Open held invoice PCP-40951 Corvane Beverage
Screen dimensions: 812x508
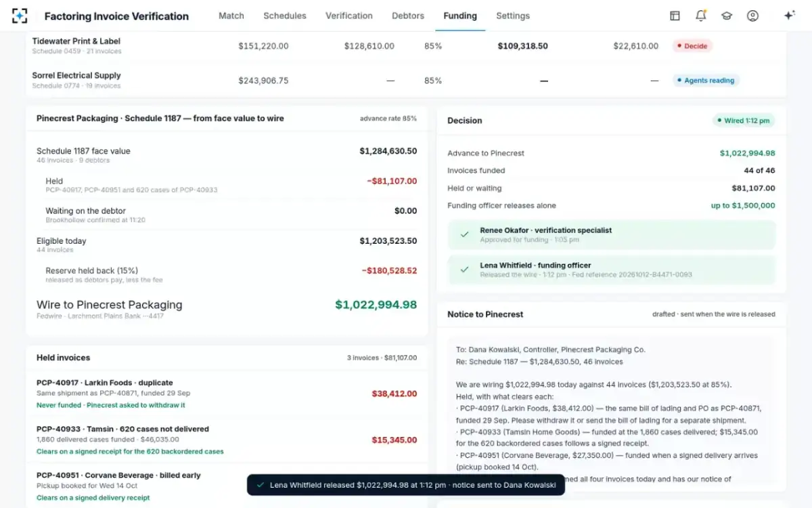tap(227, 486)
